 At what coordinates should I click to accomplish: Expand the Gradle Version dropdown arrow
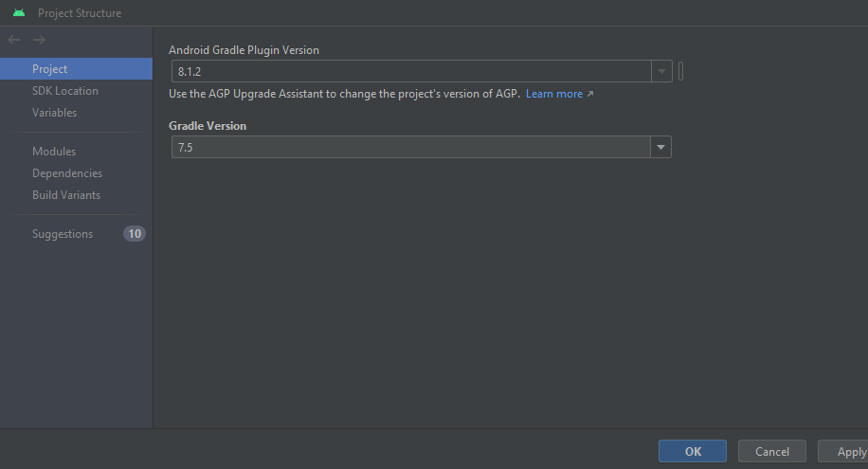(x=660, y=147)
